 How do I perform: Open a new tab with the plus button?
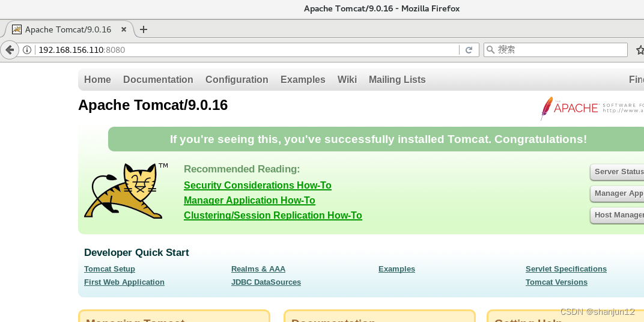click(x=144, y=29)
